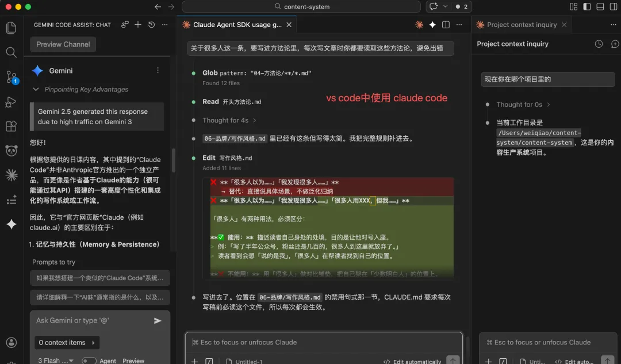Open the Accounts menu in activity bar
This screenshot has height=364, width=621.
click(x=11, y=343)
